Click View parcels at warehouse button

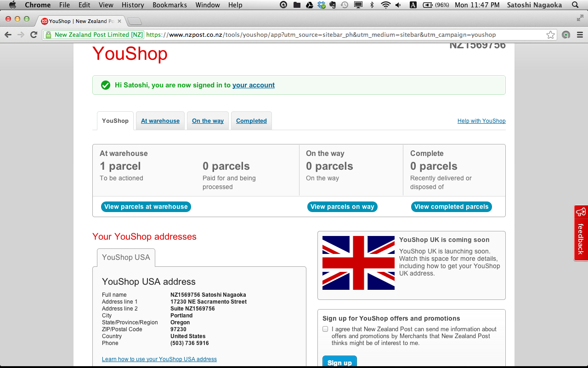[x=146, y=207]
